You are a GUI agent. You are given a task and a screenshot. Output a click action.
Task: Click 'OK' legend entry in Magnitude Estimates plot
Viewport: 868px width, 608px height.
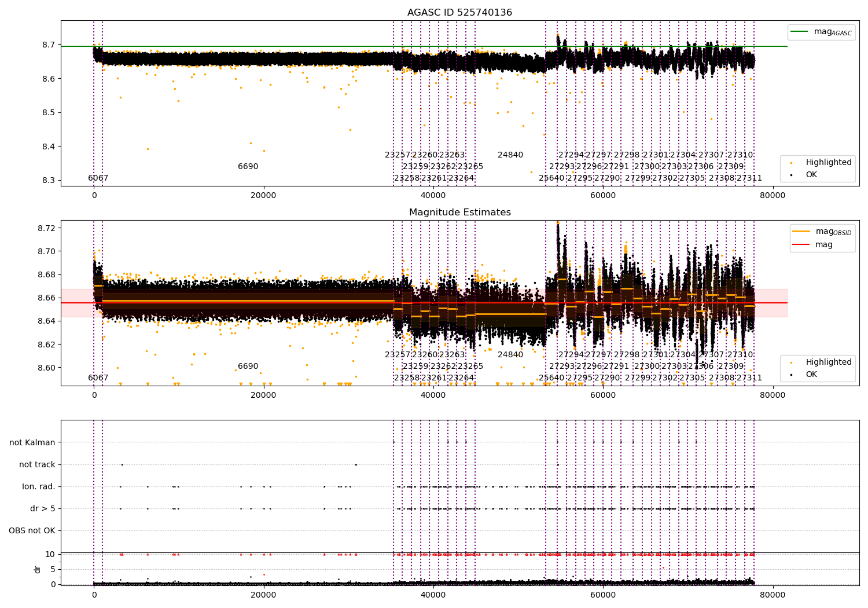tap(804, 374)
